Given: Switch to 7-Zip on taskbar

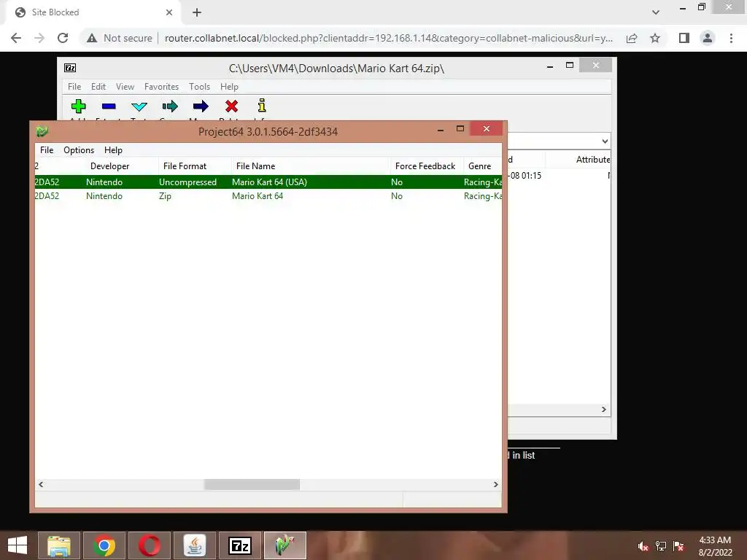Looking at the screenshot, I should click(x=240, y=545).
